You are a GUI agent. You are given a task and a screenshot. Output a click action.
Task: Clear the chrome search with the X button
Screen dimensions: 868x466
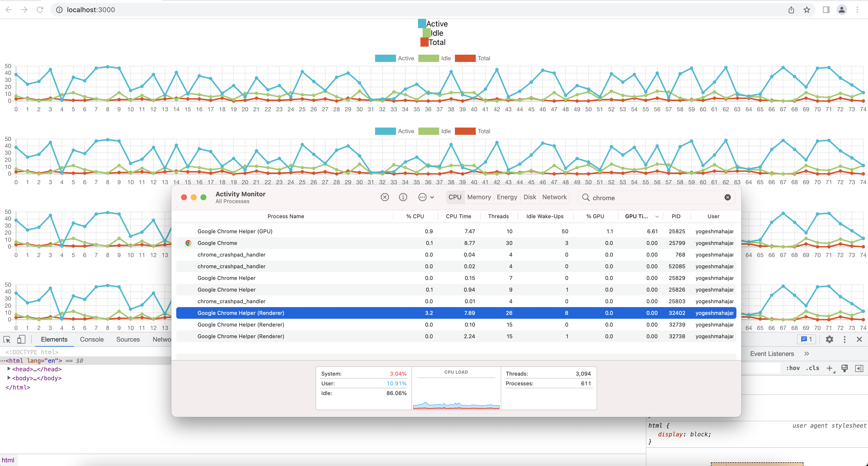pos(727,197)
